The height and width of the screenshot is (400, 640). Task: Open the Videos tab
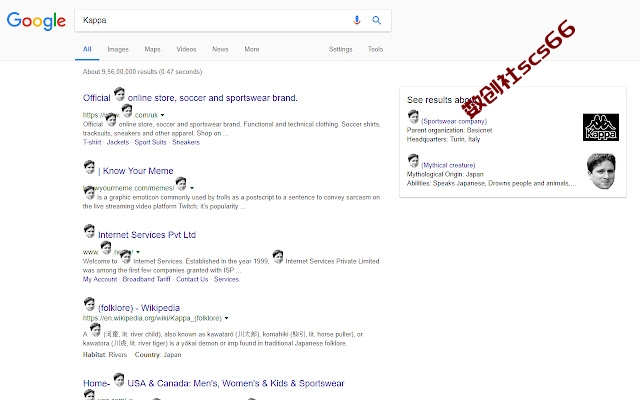click(186, 49)
